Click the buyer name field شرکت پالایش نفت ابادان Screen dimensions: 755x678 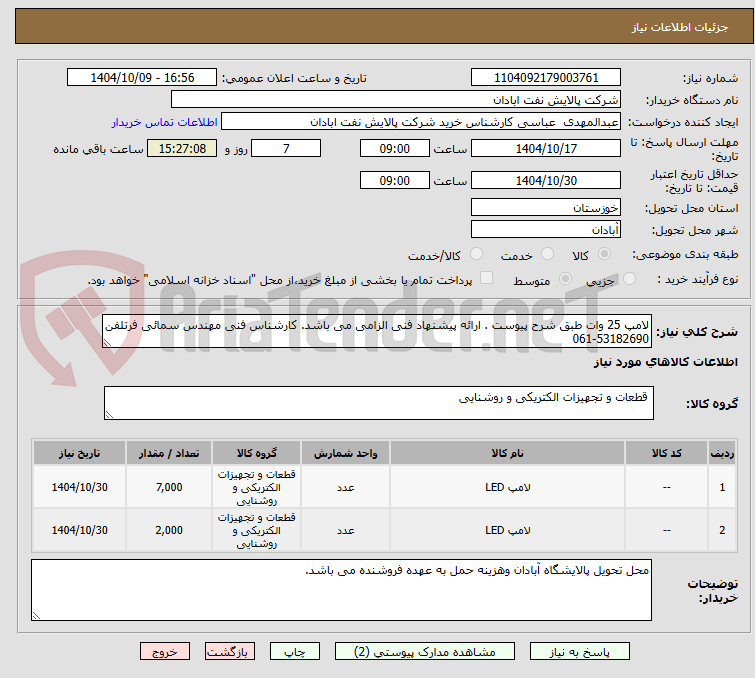[396, 100]
